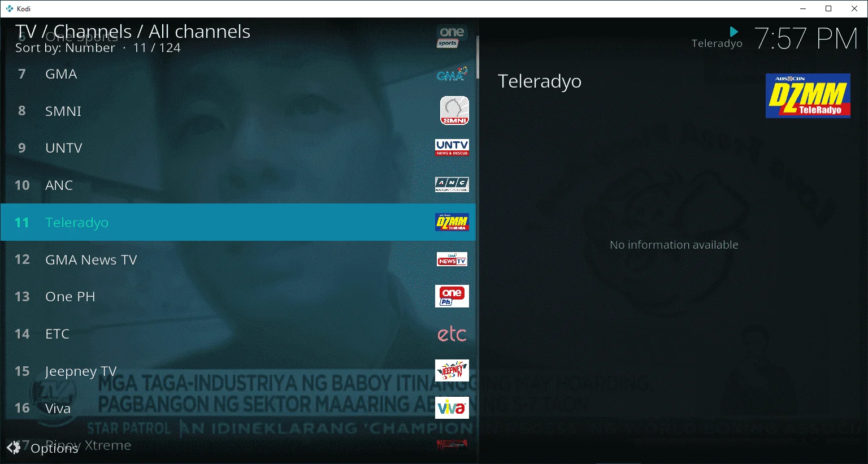Select channel 11 Teleradyo
Image resolution: width=868 pixels, height=464 pixels.
tap(238, 222)
